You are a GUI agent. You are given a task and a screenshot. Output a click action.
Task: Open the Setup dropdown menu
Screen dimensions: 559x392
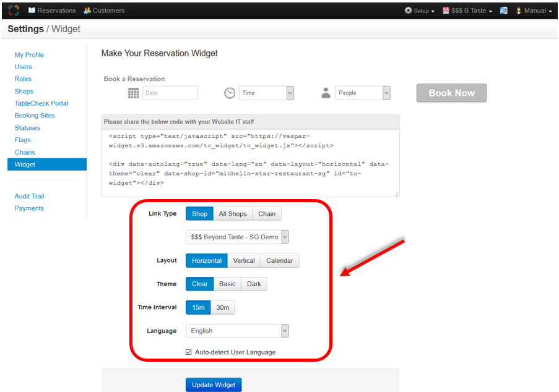pyautogui.click(x=420, y=11)
